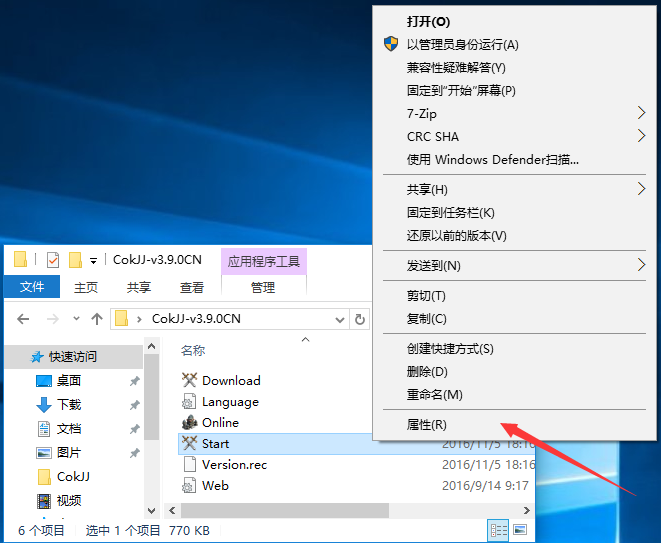Expand the 7-Zip submenu
The image size is (661, 543).
pos(641,114)
